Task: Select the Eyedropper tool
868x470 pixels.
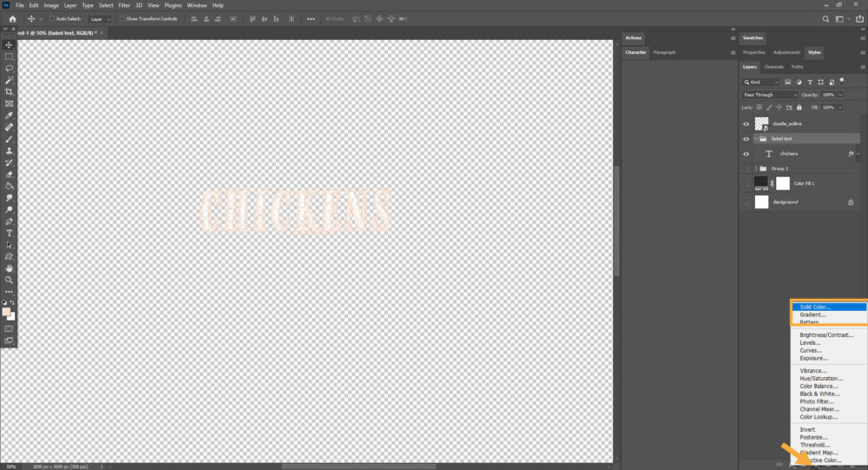Action: (x=10, y=116)
